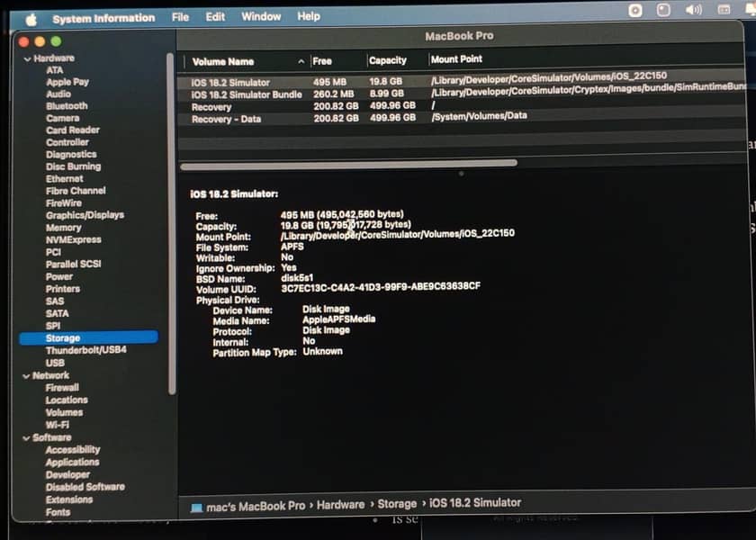Select SPI in the sidebar

click(x=52, y=326)
